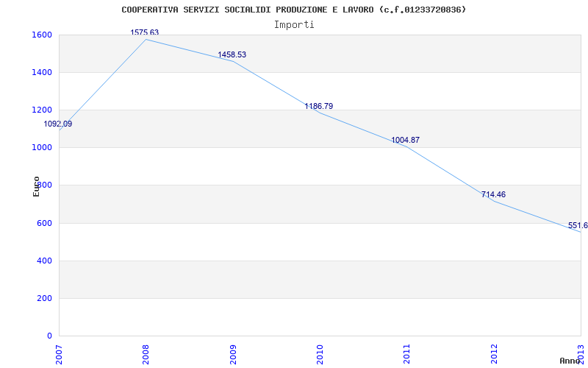Click the 2010 x-axis year label
Image resolution: width=588 pixels, height=368 pixels.
320,355
